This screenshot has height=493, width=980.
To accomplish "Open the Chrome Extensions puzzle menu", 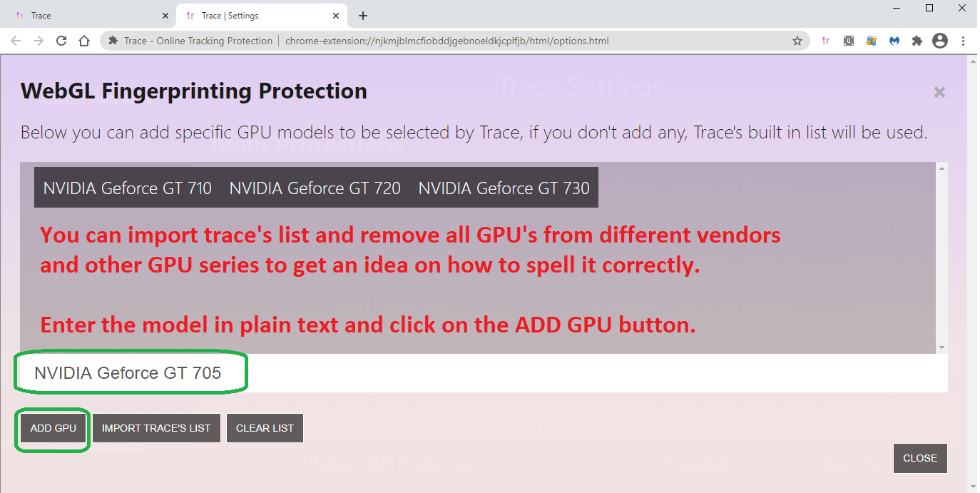I will pos(917,41).
